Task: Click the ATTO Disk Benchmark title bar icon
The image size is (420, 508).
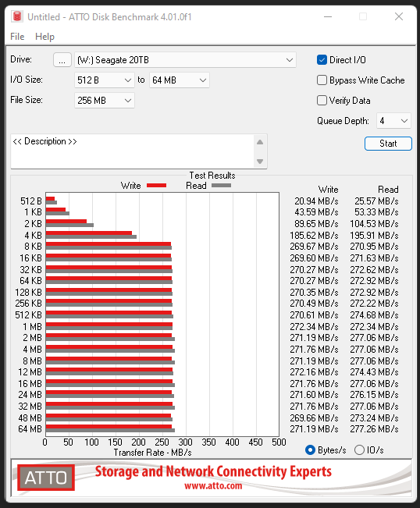Action: (x=17, y=16)
